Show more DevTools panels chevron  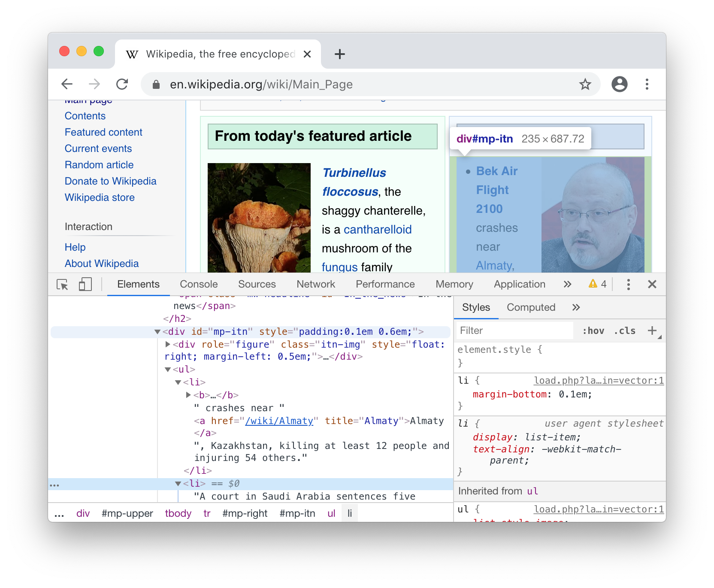pyautogui.click(x=567, y=285)
